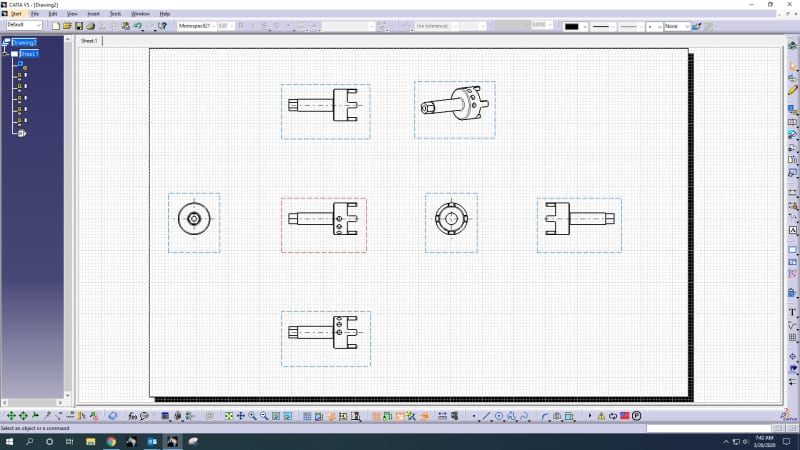The image size is (800, 450).
Task: Open the Help menu
Action: (164, 14)
